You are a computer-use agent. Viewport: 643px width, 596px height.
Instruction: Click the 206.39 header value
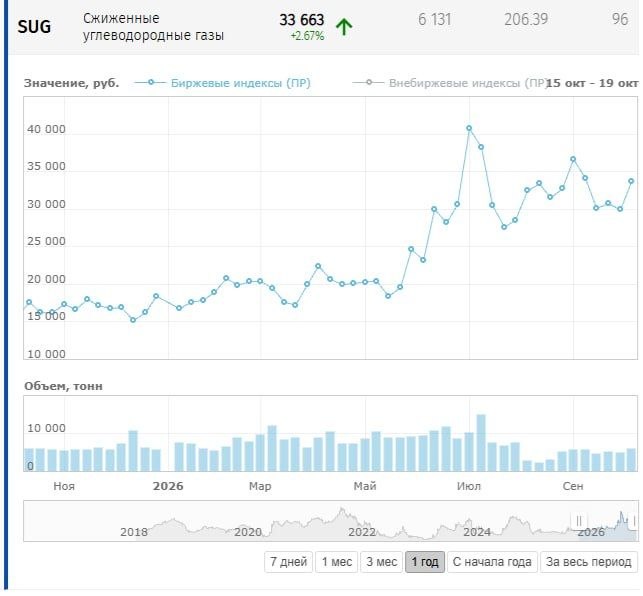click(526, 19)
